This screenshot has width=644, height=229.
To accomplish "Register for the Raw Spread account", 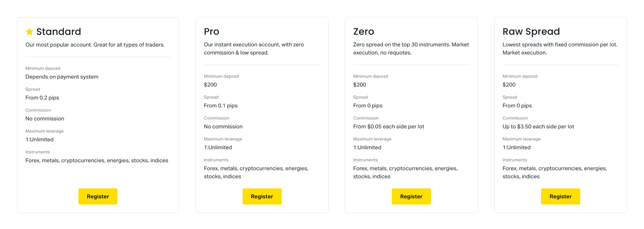I will (x=561, y=196).
